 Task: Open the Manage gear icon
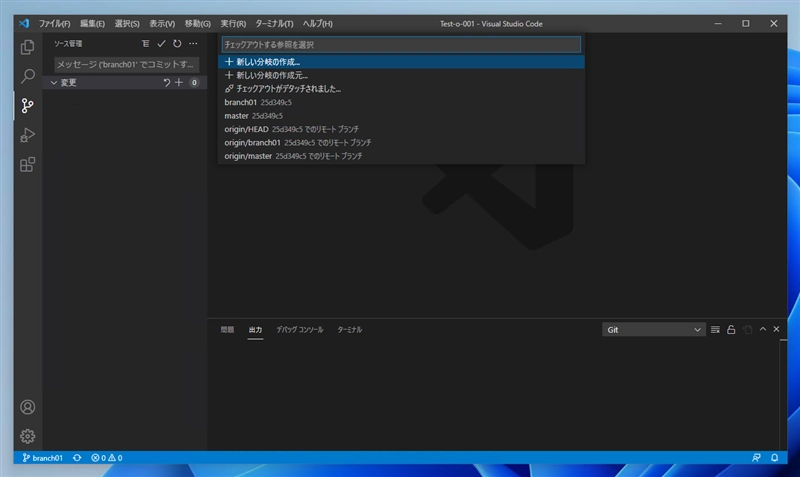[28, 436]
